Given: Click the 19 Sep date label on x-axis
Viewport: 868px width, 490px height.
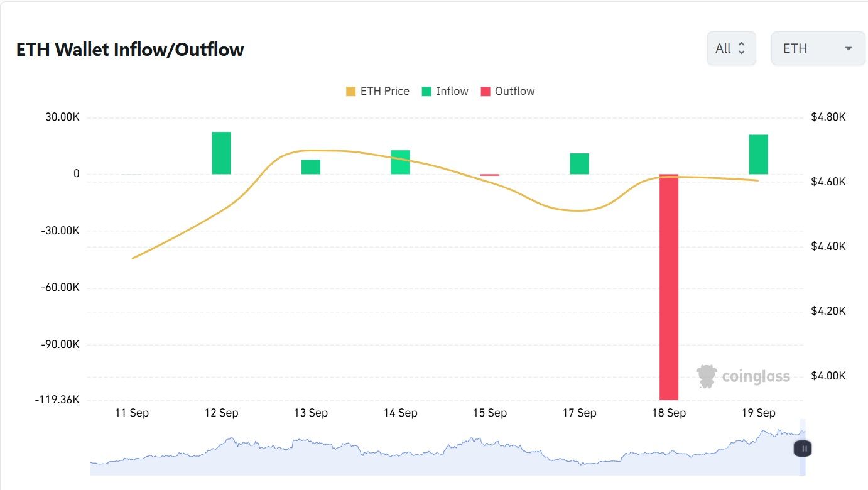Looking at the screenshot, I should (758, 413).
